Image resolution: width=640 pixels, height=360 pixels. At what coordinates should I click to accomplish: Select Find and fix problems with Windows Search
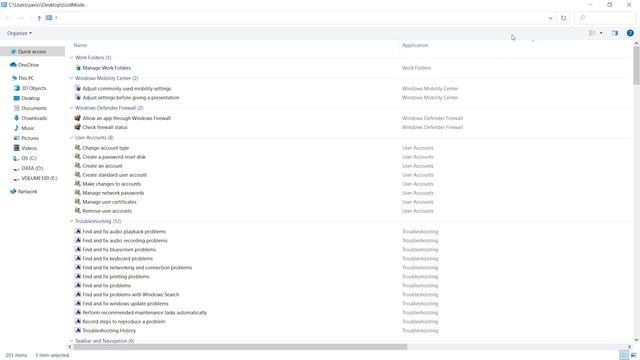[131, 295]
